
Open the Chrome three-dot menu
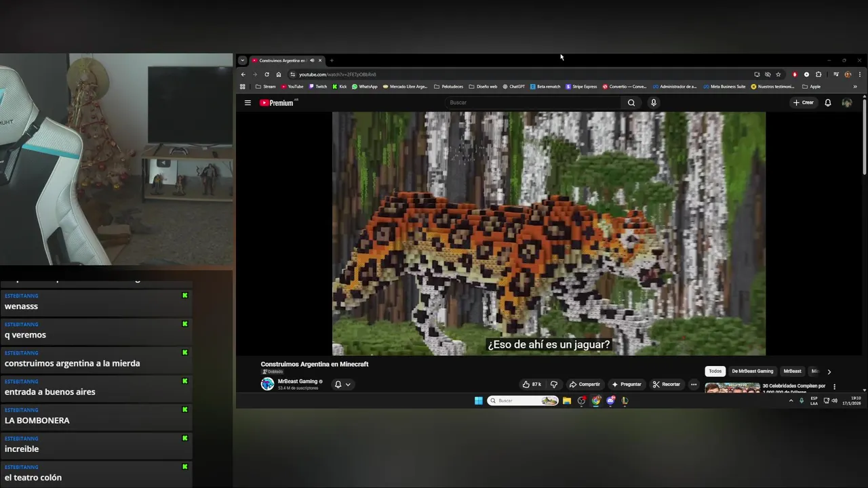coord(860,75)
